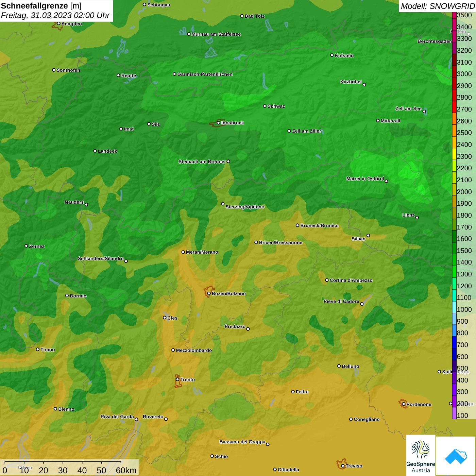Click the Landeck marker dot

click(95, 151)
